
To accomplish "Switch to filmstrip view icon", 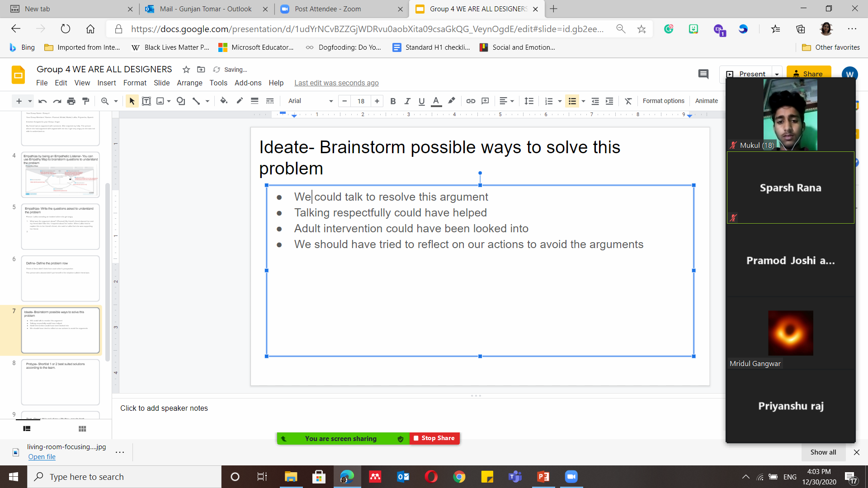I will 27,429.
